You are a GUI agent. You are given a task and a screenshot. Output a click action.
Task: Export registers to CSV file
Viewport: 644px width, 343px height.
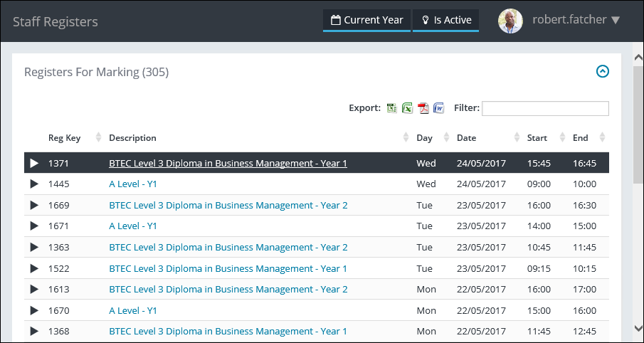tap(391, 108)
